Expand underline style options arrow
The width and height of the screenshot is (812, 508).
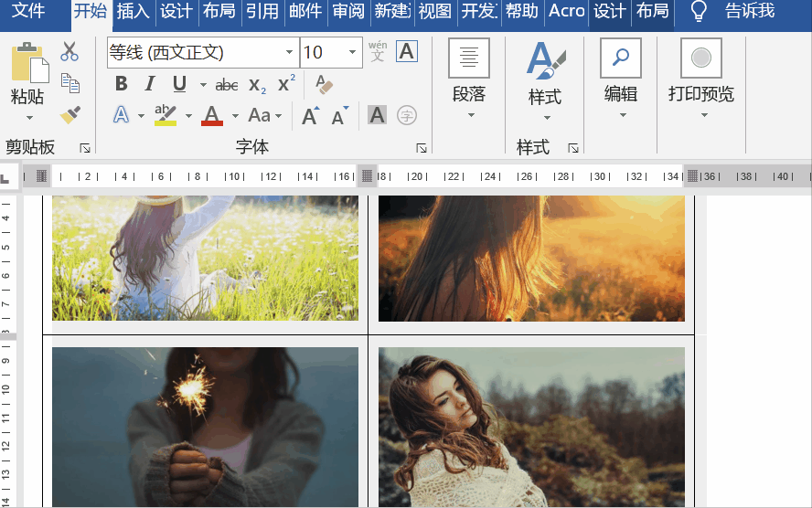click(x=203, y=85)
